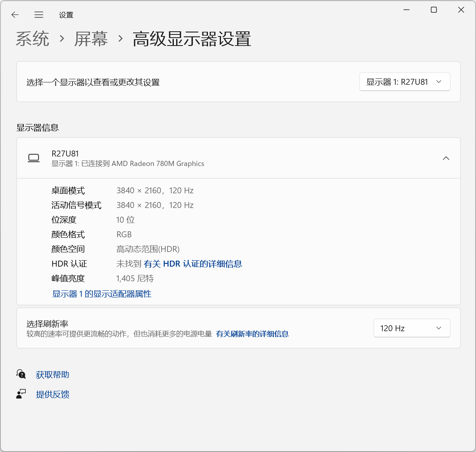Open the 120 Hz refresh rate dropdown

point(411,328)
